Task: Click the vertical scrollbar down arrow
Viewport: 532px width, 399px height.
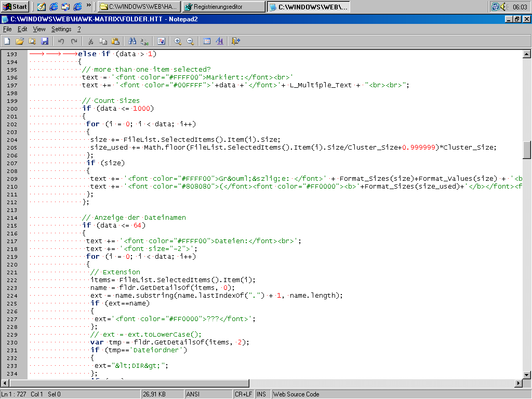Action: (527, 375)
